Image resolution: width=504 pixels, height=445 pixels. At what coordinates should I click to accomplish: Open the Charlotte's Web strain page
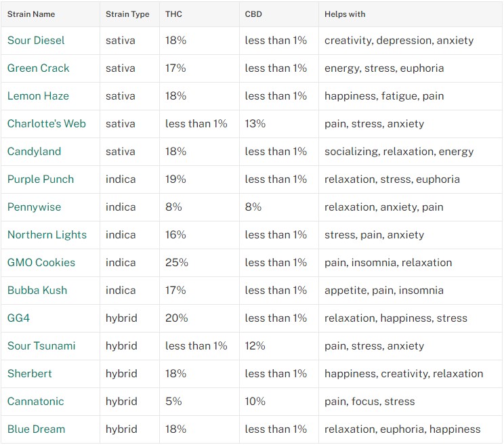pyautogui.click(x=47, y=124)
